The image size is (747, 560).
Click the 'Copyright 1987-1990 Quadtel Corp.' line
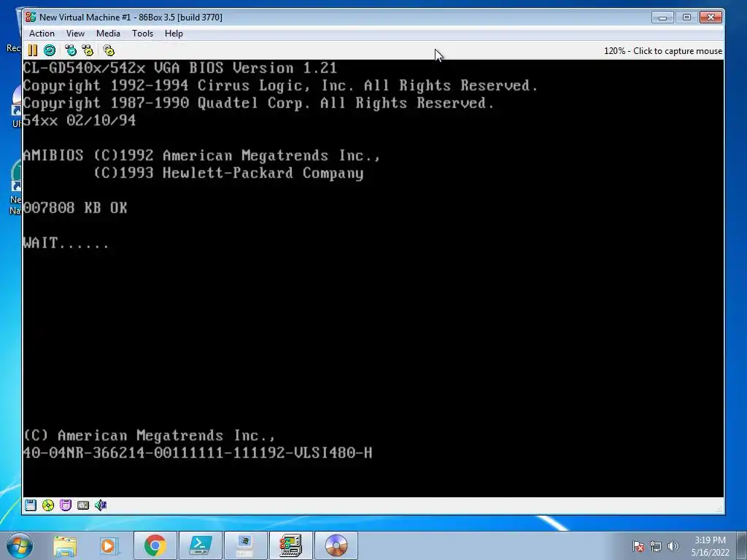(259, 103)
